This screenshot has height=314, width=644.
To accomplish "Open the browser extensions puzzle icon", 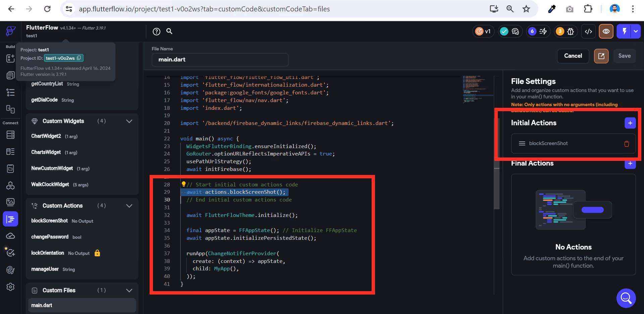I will tap(588, 9).
